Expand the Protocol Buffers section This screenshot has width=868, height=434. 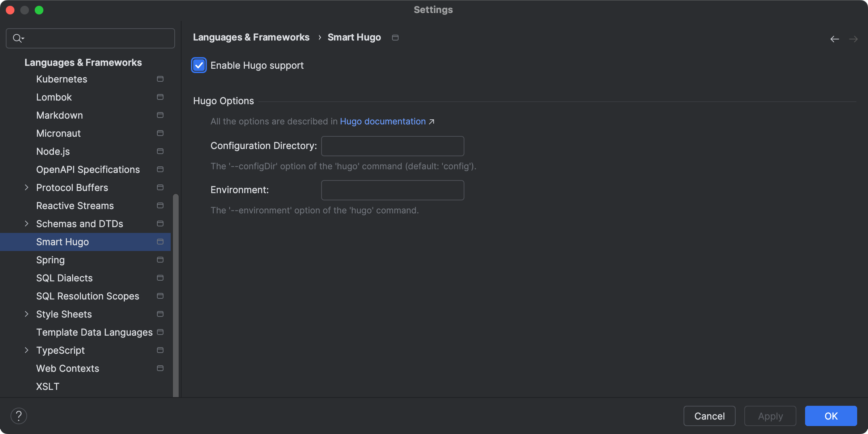(26, 187)
